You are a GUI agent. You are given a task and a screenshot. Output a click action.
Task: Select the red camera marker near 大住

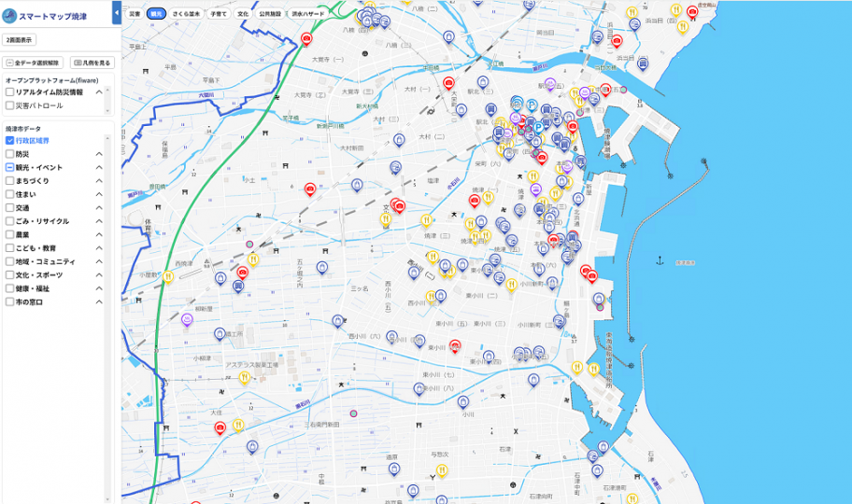tap(220, 428)
